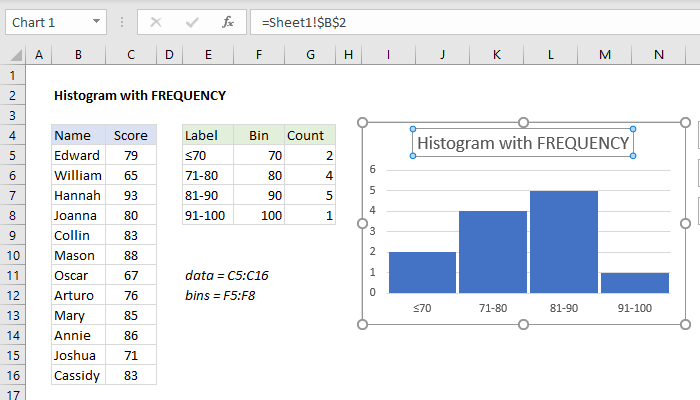The image size is (700, 400).
Task: Click the "Joanna" cell
Action: point(79,216)
